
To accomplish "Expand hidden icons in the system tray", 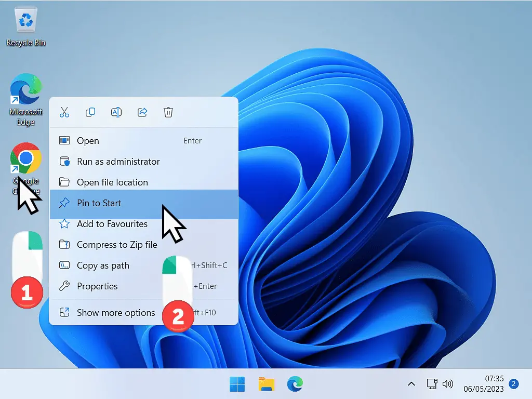I will click(x=411, y=384).
